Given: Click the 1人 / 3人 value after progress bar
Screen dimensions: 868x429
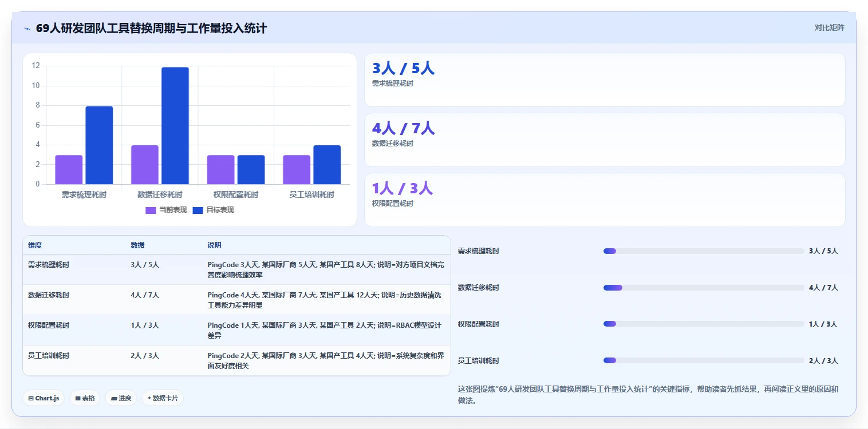Looking at the screenshot, I should pos(823,324).
